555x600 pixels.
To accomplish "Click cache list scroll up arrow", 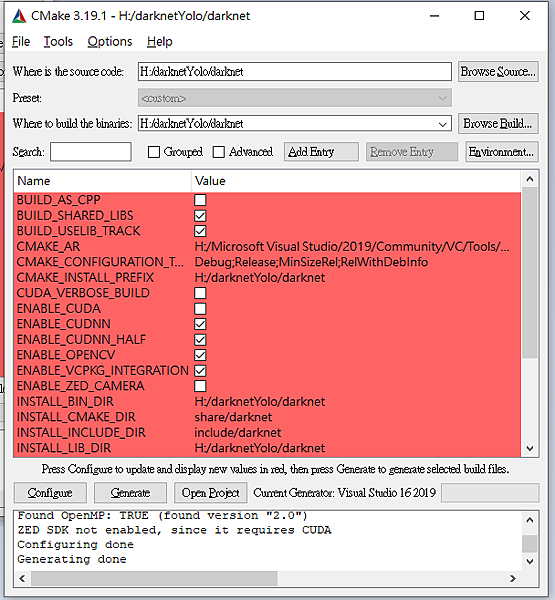I will [530, 179].
